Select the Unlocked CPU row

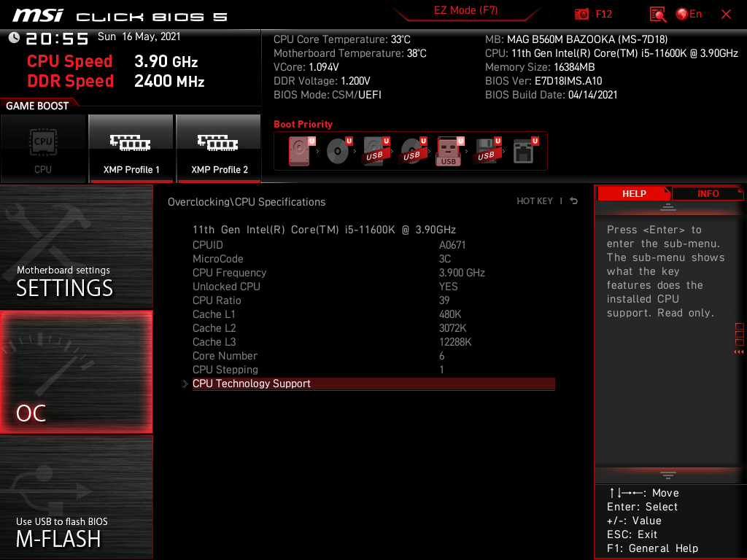click(x=373, y=286)
